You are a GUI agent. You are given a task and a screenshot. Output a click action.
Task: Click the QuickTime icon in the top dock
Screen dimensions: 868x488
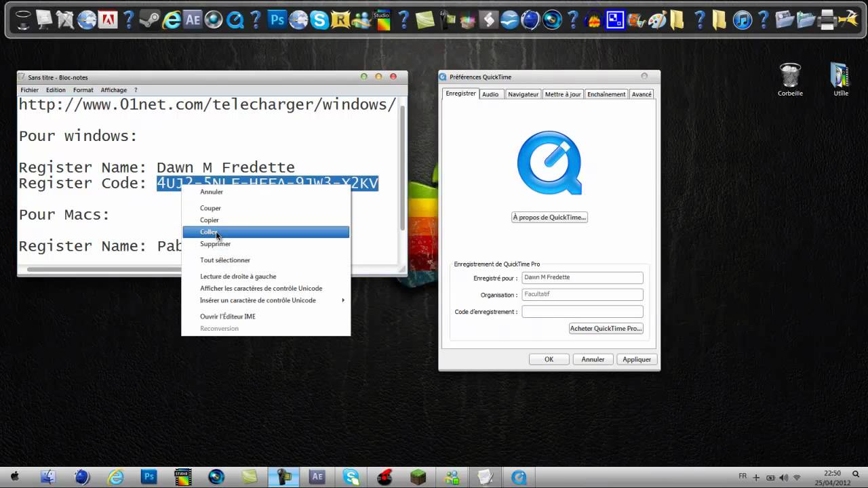[235, 20]
